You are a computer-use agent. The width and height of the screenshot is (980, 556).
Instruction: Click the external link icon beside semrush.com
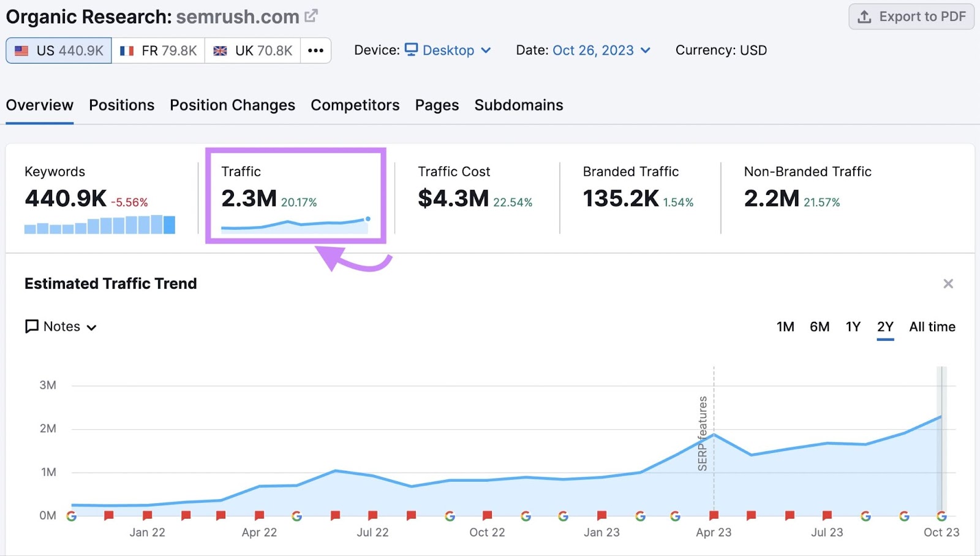click(311, 15)
